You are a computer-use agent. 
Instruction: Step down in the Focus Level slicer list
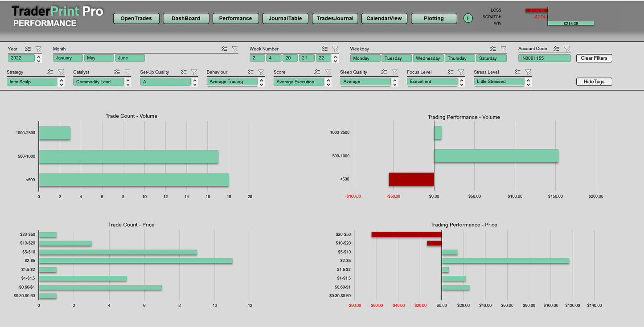pos(462,84)
